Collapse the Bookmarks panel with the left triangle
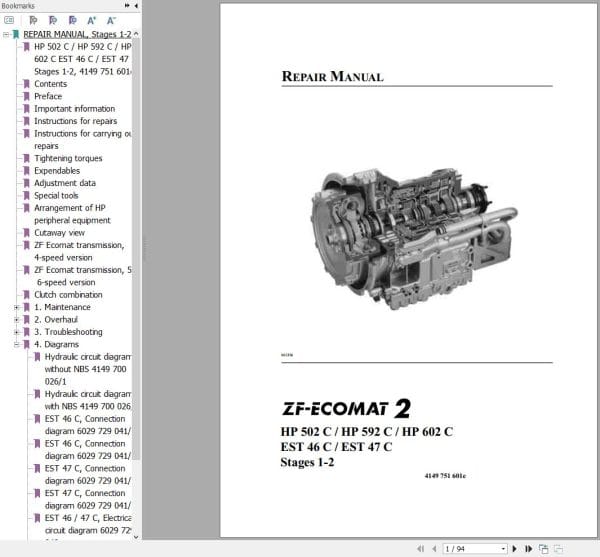This screenshot has height=557, width=600. coord(136,5)
